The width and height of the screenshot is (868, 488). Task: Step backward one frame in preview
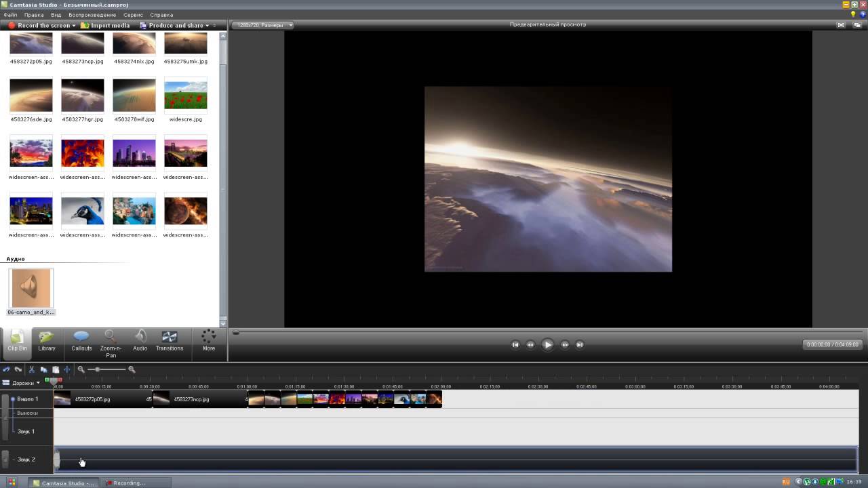pos(530,344)
